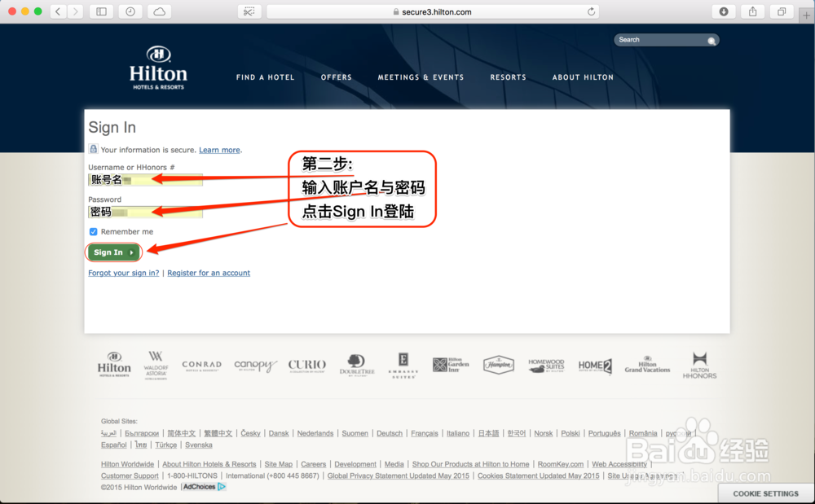The width and height of the screenshot is (815, 504).
Task: Focus the Username or HHonors field
Action: pyautogui.click(x=146, y=180)
